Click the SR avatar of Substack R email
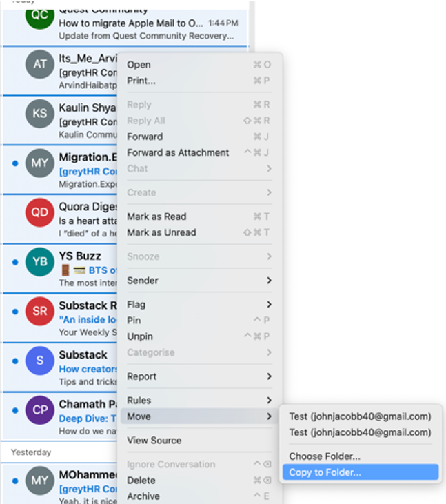The width and height of the screenshot is (446, 504). [40, 311]
